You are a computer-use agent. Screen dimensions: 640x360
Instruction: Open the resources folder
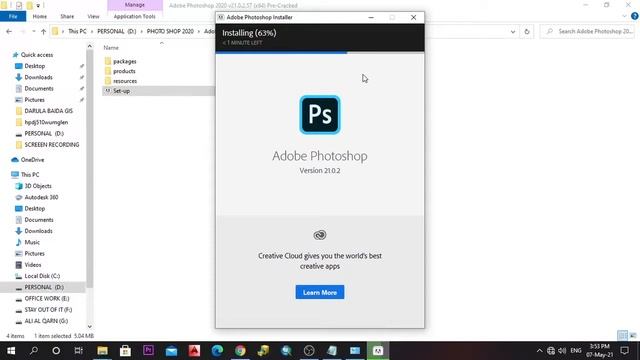click(x=125, y=81)
